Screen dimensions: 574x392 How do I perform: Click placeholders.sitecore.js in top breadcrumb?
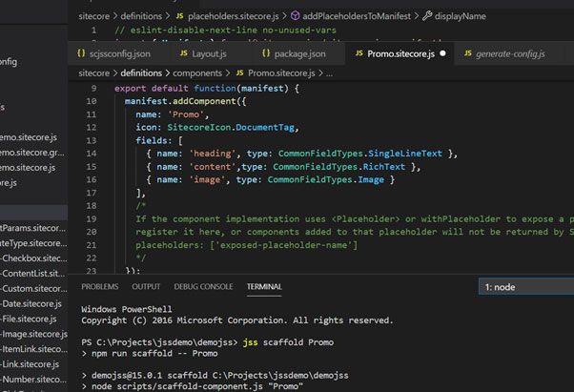point(234,16)
